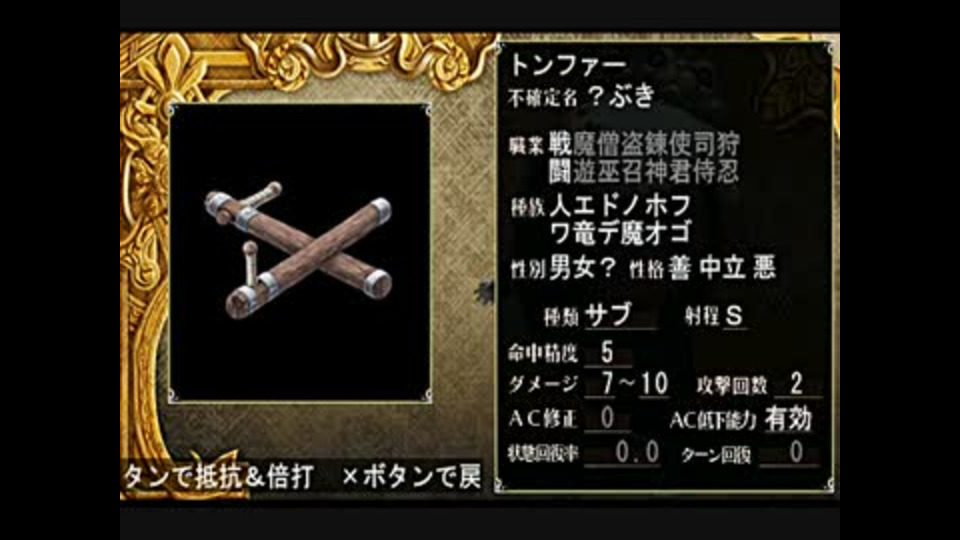Image resolution: width=960 pixels, height=540 pixels.
Task: Click the 魔 race character
Action: pos(632,233)
